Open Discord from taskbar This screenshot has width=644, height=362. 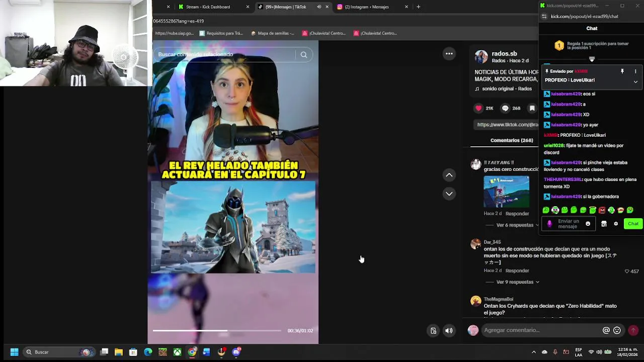point(236,352)
